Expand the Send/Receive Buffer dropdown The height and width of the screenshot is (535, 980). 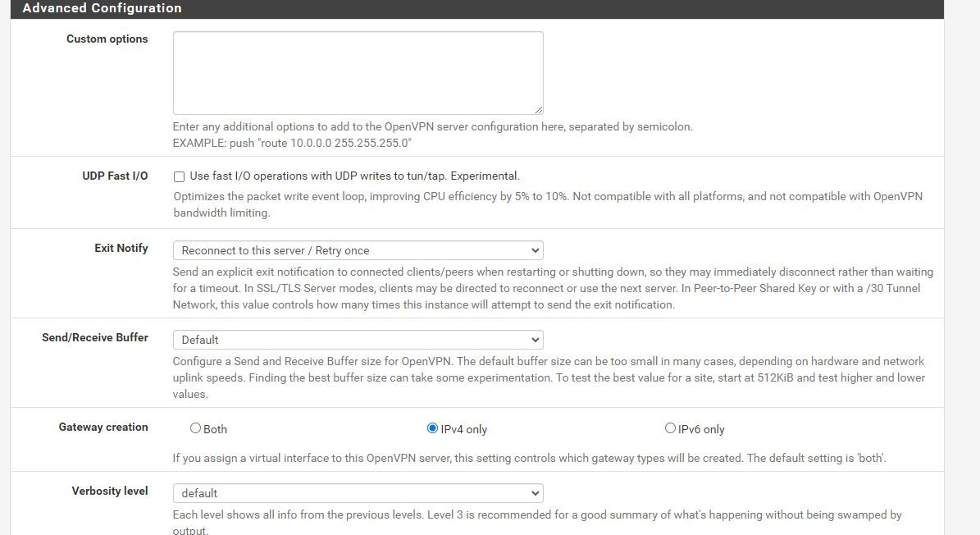(358, 340)
